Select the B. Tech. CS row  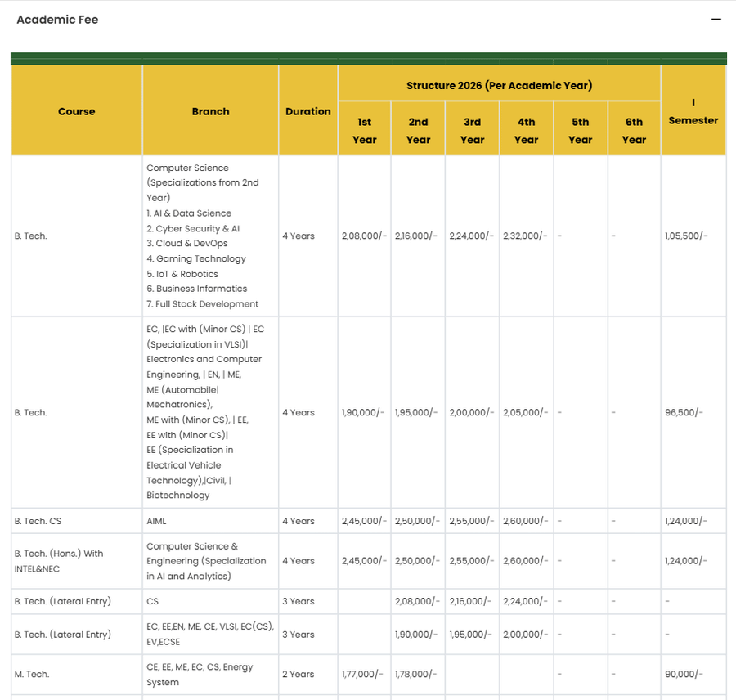point(37,521)
